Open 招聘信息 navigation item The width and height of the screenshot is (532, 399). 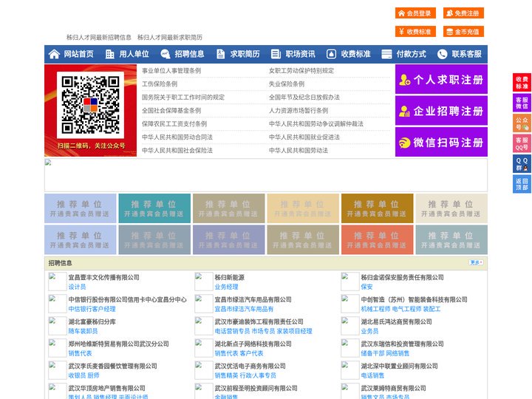[189, 54]
